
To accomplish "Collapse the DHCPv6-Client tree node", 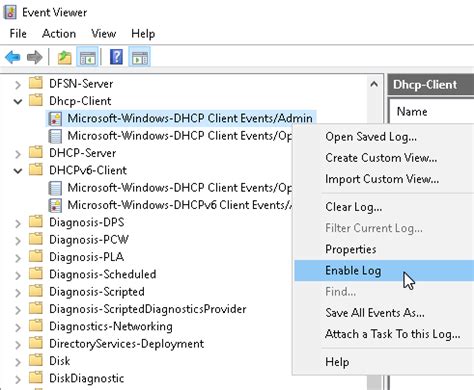I will [x=18, y=171].
